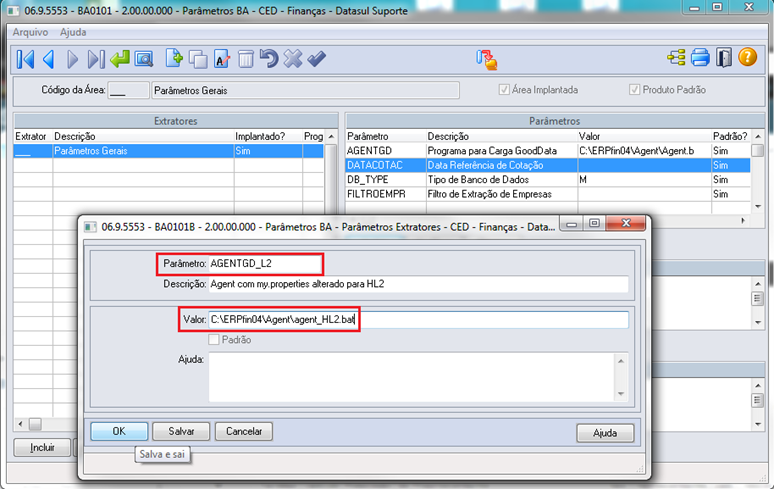Select the DATACOTAC parameter row
This screenshot has width=774, height=489.
(548, 165)
